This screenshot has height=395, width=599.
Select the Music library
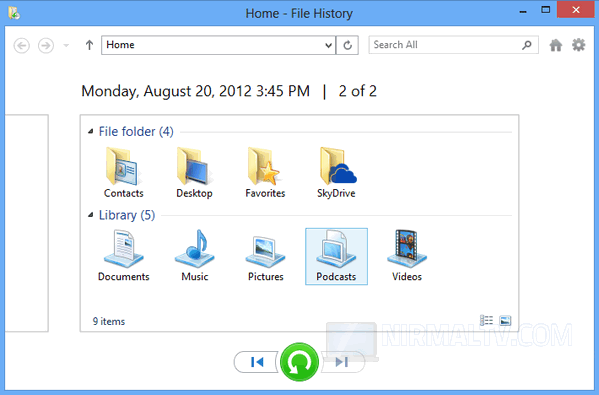point(194,256)
